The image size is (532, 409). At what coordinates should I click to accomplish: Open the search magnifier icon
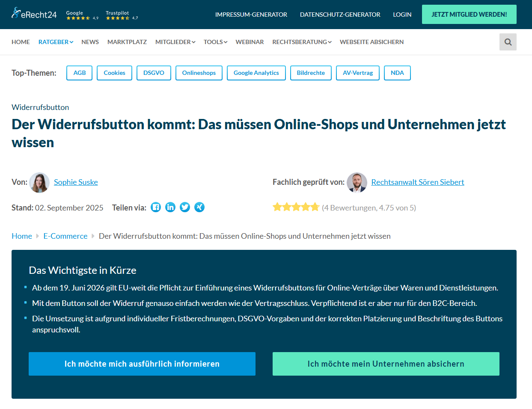[508, 42]
